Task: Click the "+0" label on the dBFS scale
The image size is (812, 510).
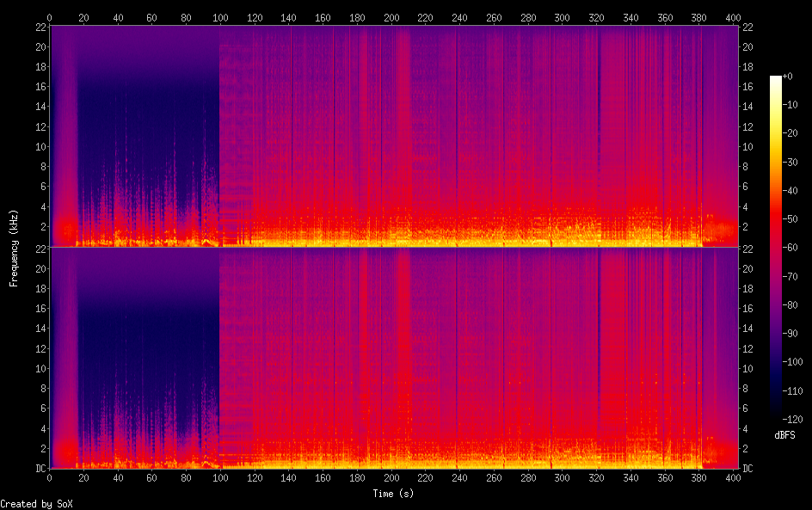Action: click(x=787, y=76)
